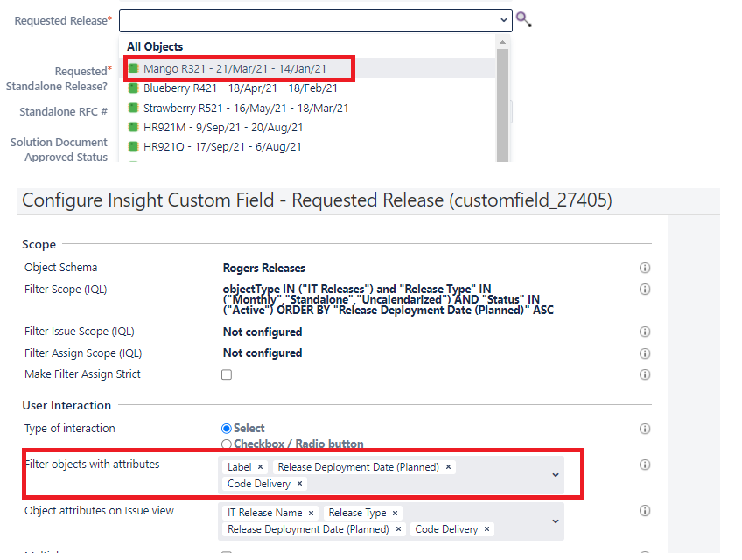Remove the Label attribute tag
Screen dimensions: 742x560
(x=258, y=466)
